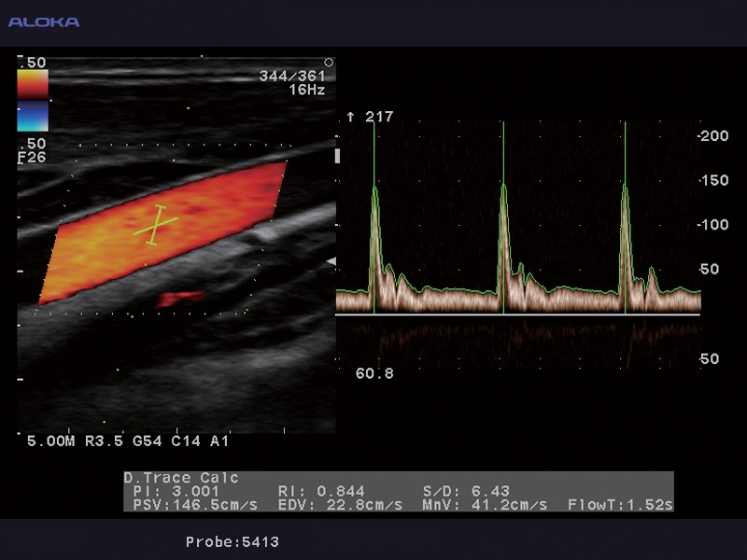Image resolution: width=747 pixels, height=560 pixels.
Task: Select the red color Doppler scale bar
Action: [x=33, y=84]
